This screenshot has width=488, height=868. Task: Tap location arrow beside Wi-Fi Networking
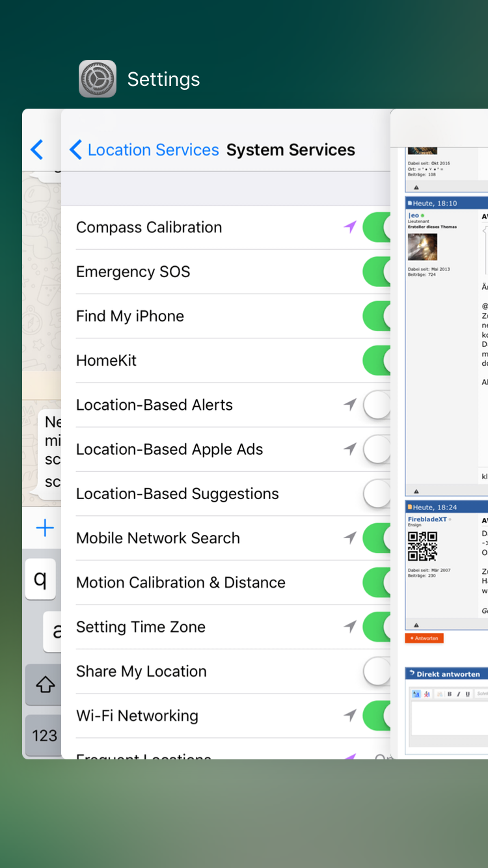point(351,716)
